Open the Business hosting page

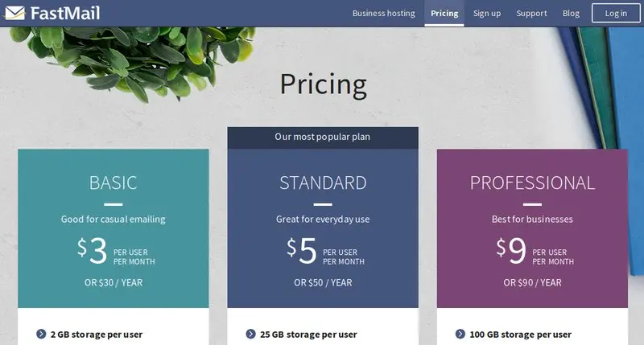384,13
